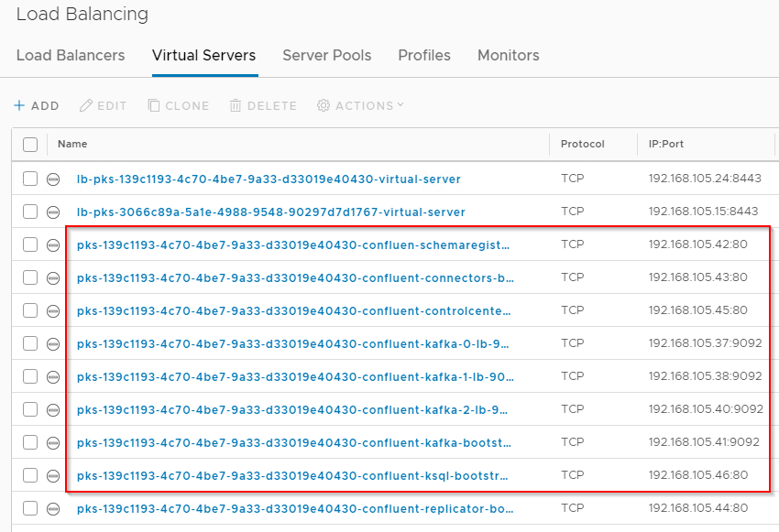This screenshot has width=779, height=532.
Task: Open the Monitors tab
Action: tap(509, 55)
